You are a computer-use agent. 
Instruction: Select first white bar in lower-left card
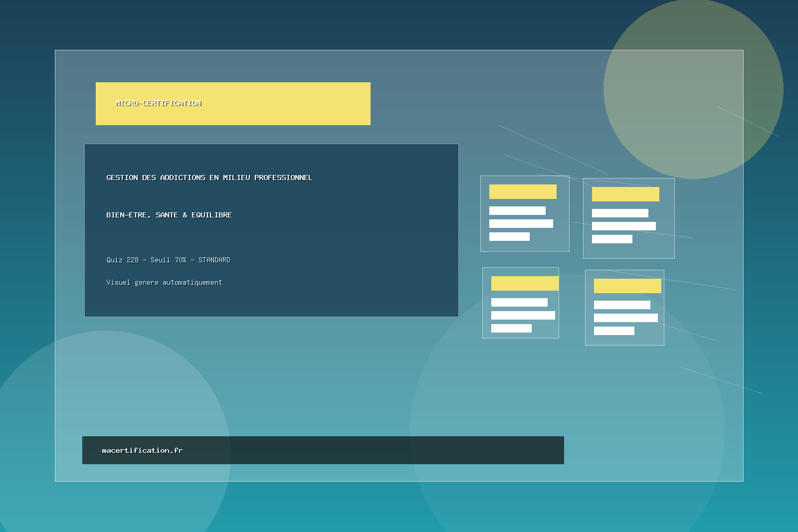click(x=519, y=302)
